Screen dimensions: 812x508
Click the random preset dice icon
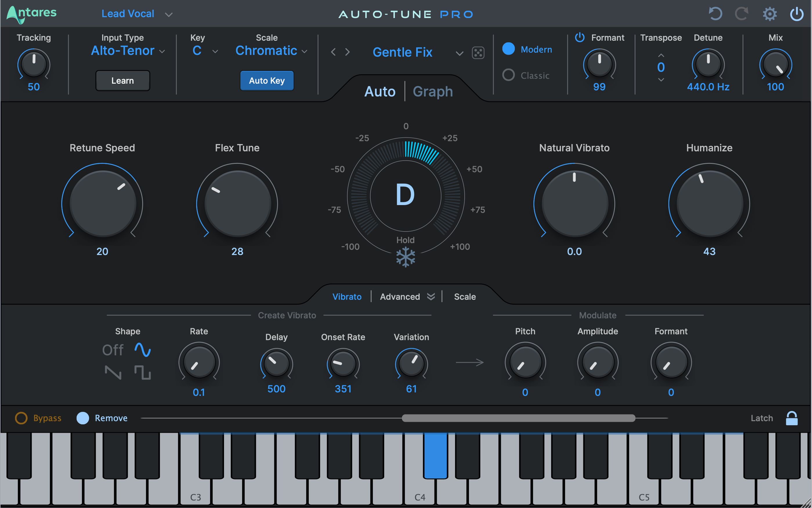pyautogui.click(x=478, y=53)
